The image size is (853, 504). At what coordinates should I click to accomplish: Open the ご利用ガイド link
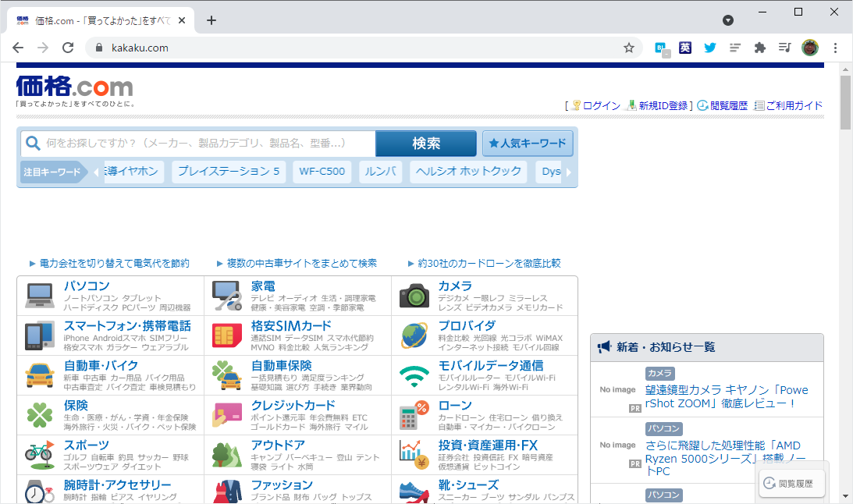pyautogui.click(x=794, y=105)
